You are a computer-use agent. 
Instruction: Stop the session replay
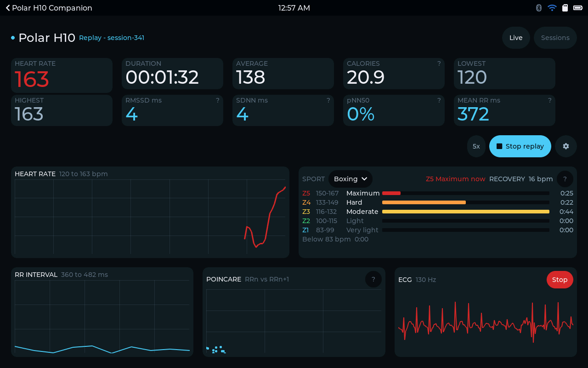(x=520, y=146)
